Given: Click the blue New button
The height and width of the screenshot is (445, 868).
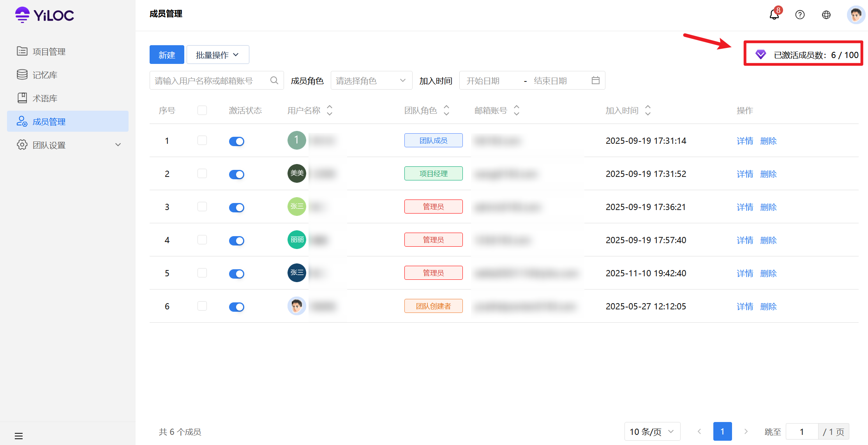Looking at the screenshot, I should (167, 55).
